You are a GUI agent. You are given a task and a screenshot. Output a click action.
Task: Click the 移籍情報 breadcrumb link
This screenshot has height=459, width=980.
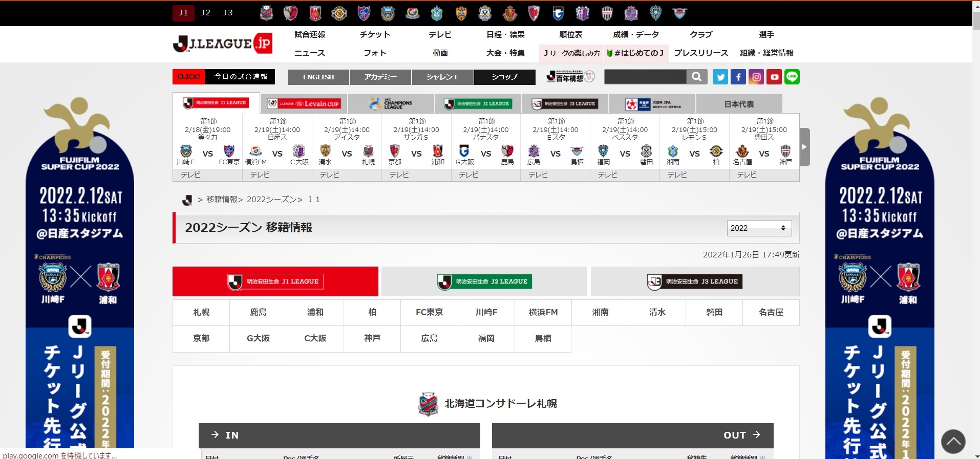click(222, 199)
